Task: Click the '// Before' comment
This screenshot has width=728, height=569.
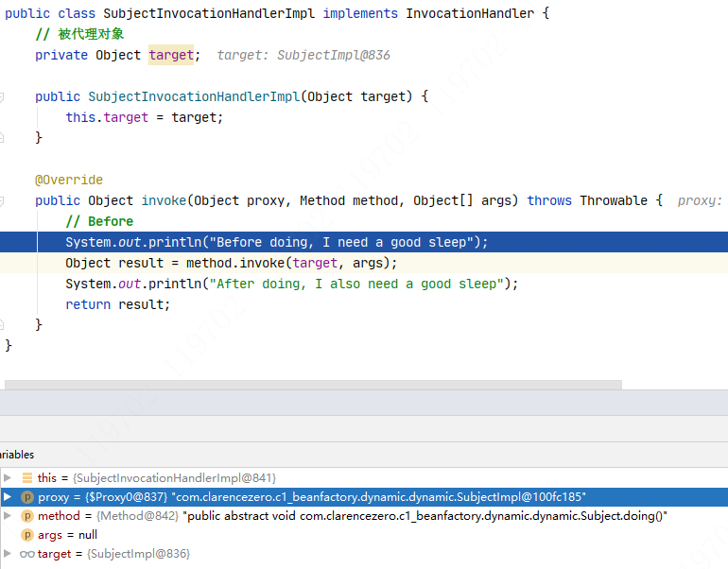Action: click(99, 221)
